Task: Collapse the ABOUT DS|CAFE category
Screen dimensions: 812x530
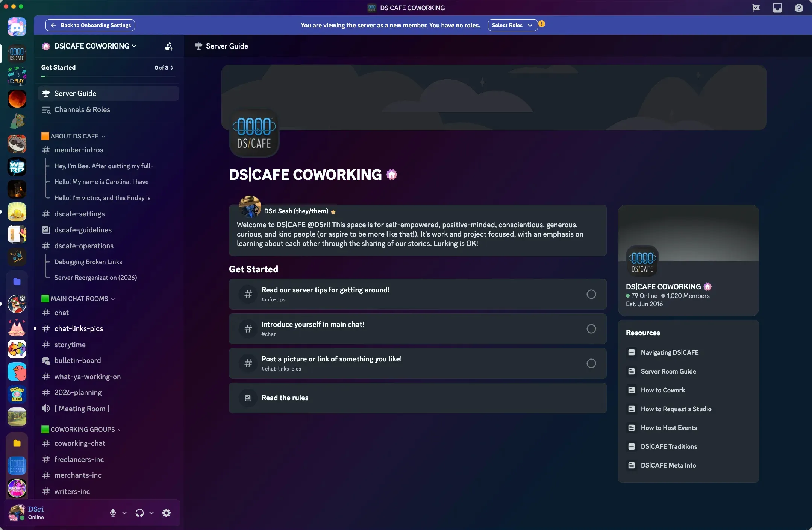Action: [73, 136]
